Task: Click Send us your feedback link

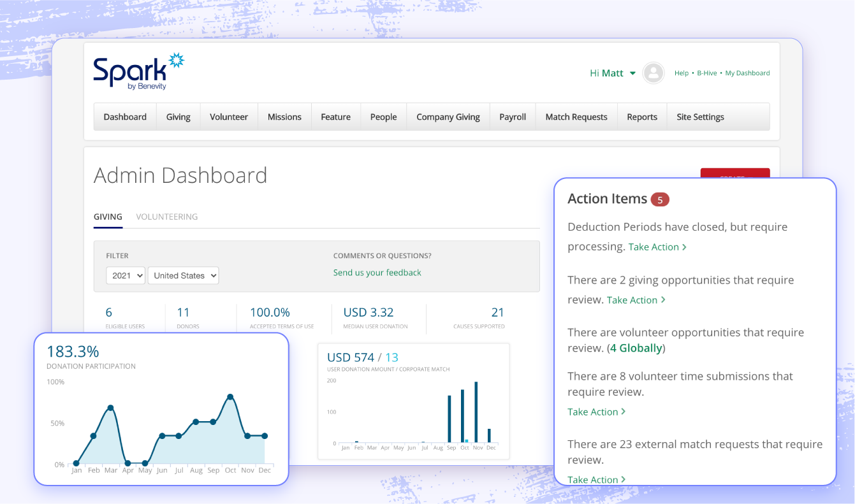Action: click(x=377, y=272)
